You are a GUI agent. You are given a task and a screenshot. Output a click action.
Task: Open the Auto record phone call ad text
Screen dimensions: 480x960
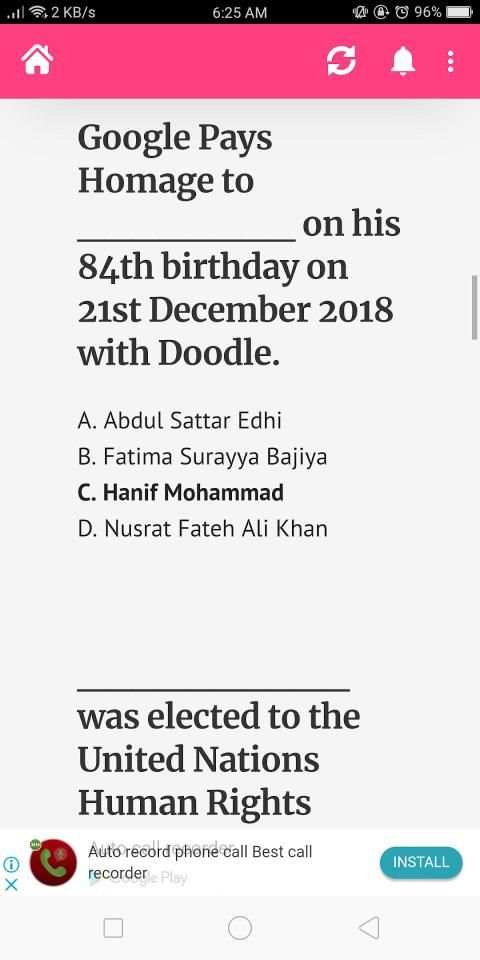pos(200,862)
